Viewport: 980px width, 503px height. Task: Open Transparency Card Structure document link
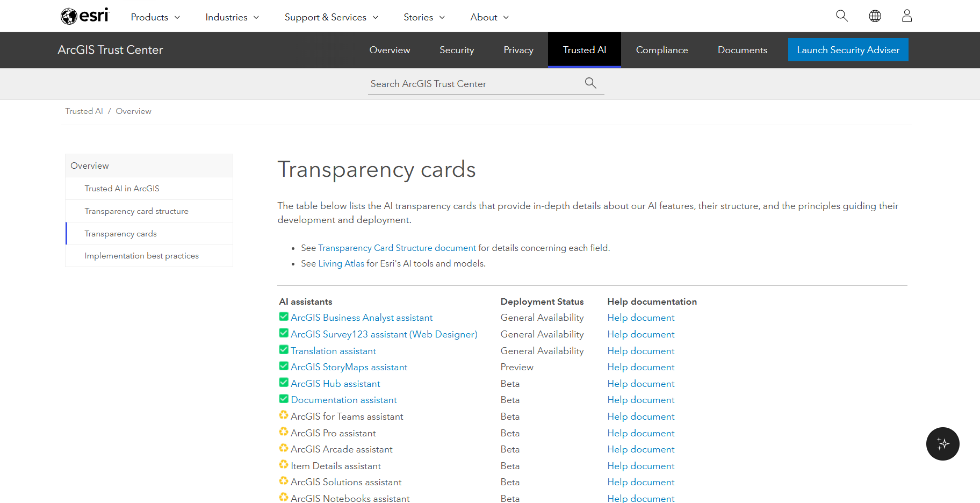pyautogui.click(x=397, y=248)
